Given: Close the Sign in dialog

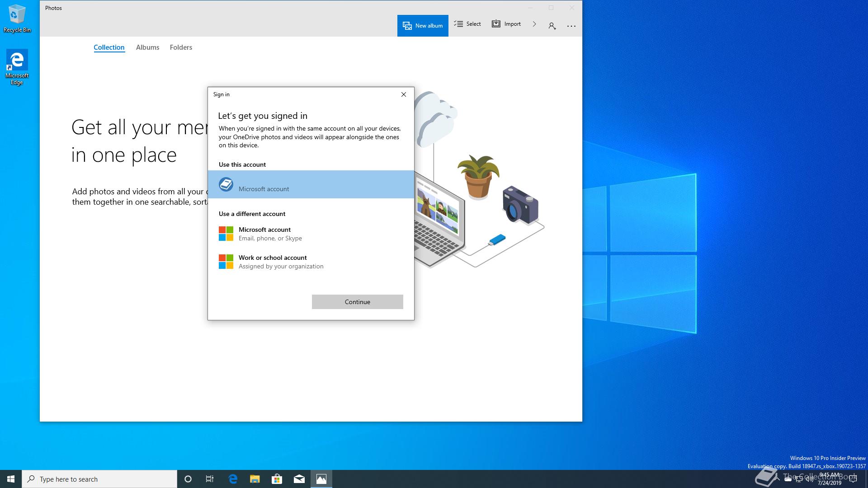Looking at the screenshot, I should point(404,94).
